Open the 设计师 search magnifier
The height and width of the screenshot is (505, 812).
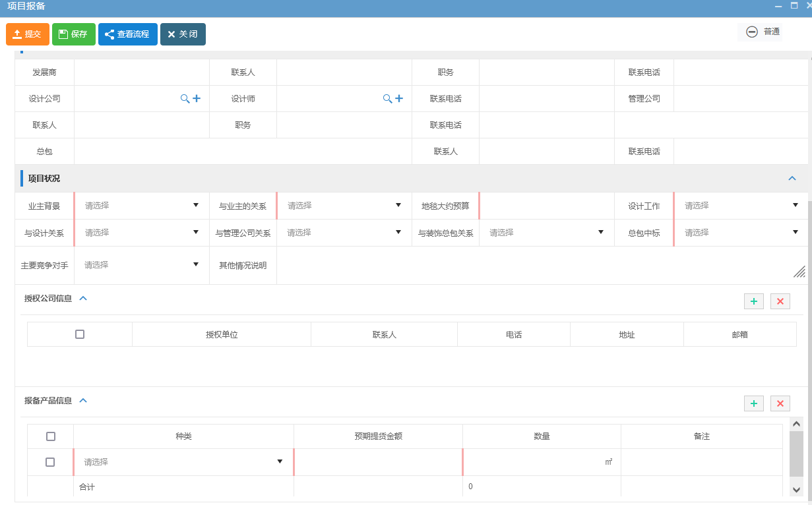coord(388,98)
